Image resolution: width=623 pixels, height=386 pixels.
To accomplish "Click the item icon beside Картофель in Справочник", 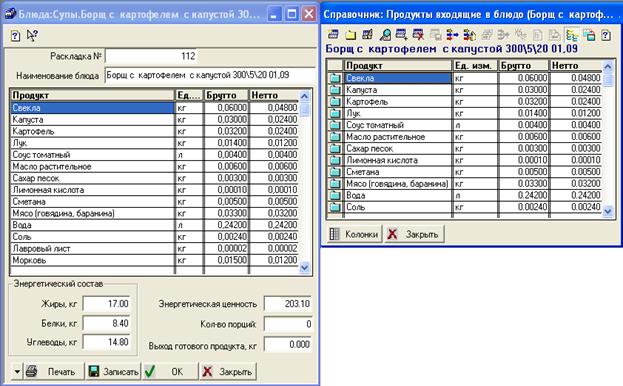I will [x=335, y=102].
